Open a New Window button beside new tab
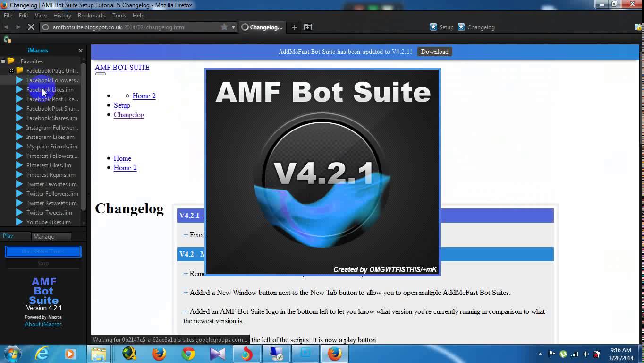This screenshot has width=644, height=363. (x=307, y=27)
